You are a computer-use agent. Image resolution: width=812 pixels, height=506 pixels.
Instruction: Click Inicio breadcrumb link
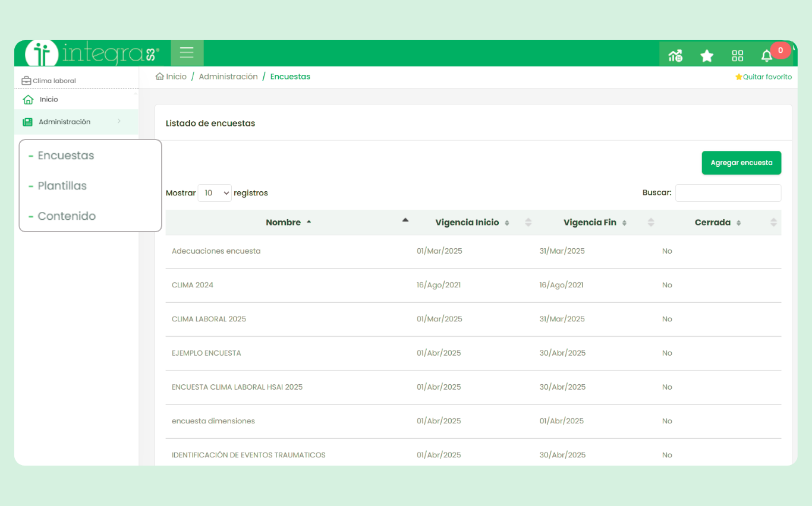coord(176,77)
